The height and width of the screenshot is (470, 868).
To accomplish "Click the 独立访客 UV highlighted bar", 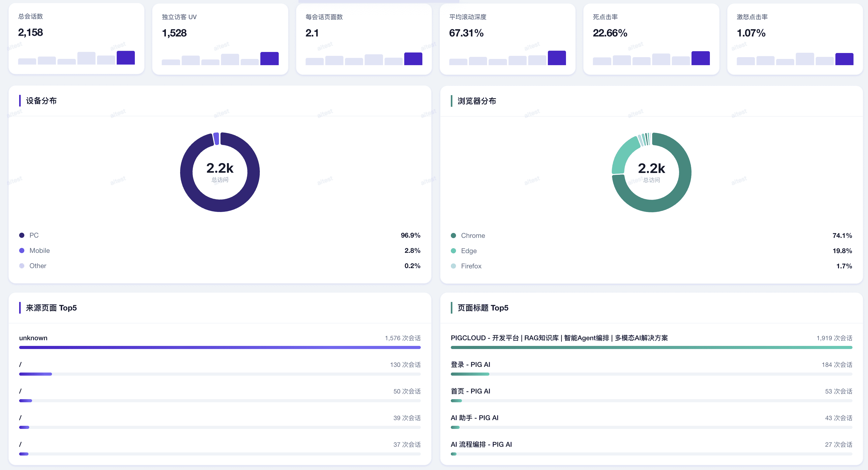I will point(269,59).
